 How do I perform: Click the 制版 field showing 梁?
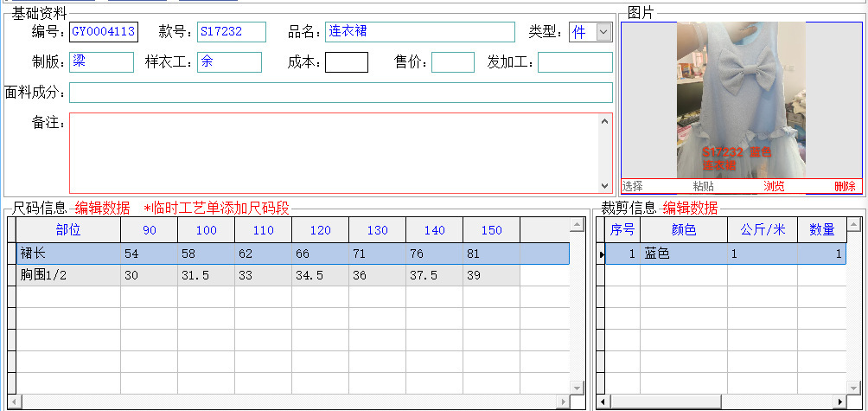101,62
